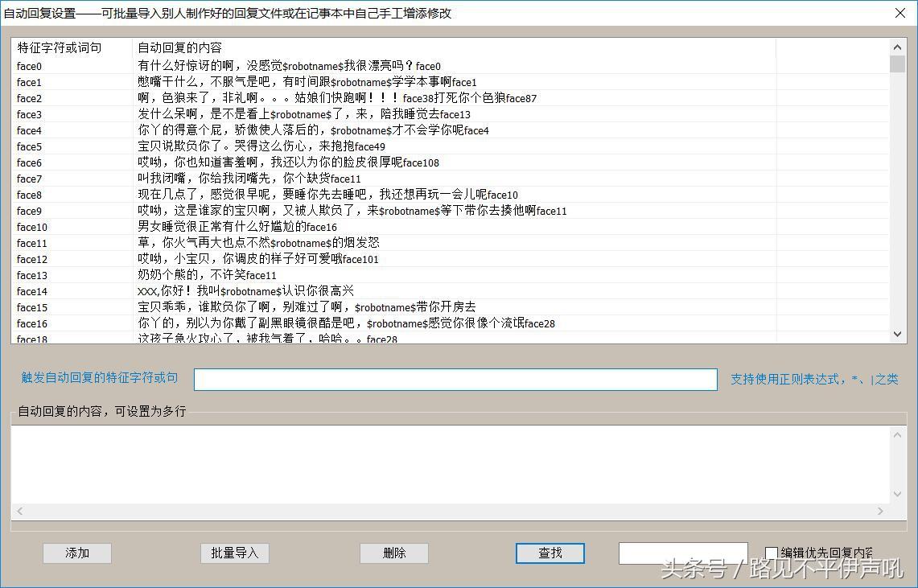The width and height of the screenshot is (918, 588).
Task: Click the reply box scroll right arrow
Action: click(880, 512)
